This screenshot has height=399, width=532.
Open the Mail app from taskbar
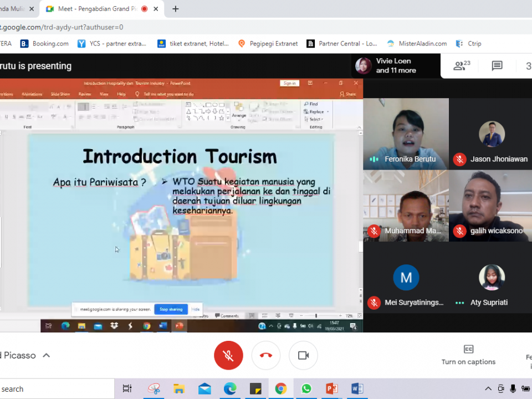[x=204, y=389]
